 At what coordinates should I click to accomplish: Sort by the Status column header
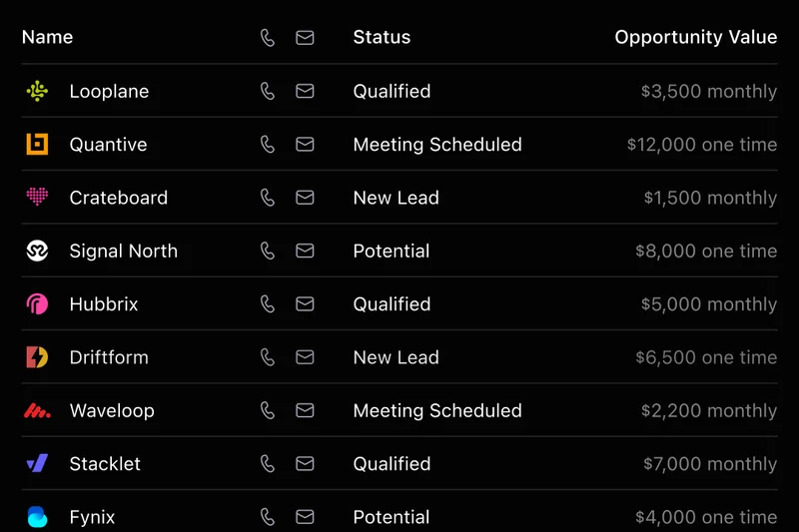(382, 37)
